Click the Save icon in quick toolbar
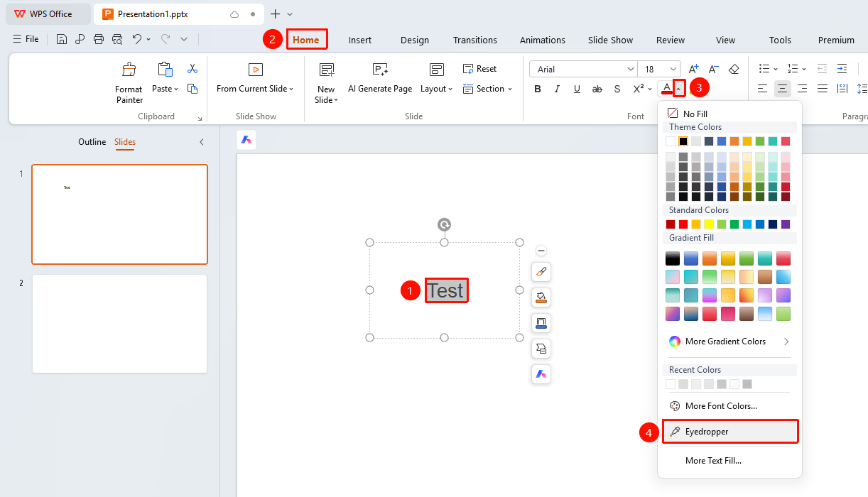Screen dimensions: 868x497 point(62,39)
